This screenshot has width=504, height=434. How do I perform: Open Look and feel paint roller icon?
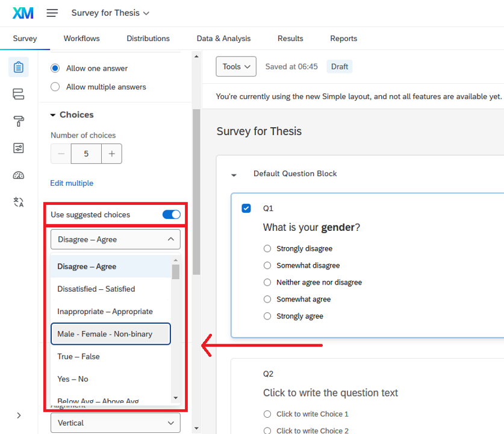[x=19, y=121]
